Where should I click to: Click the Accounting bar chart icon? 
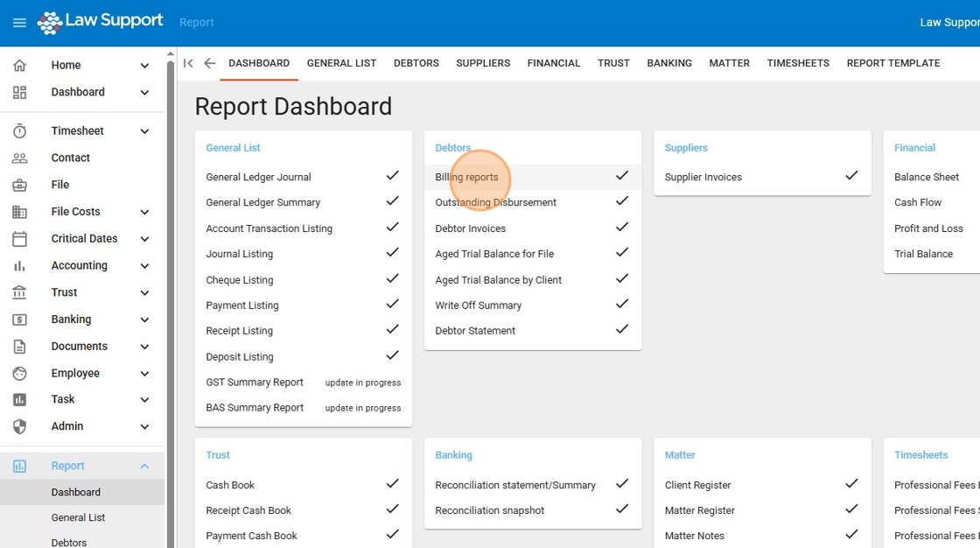pos(19,265)
